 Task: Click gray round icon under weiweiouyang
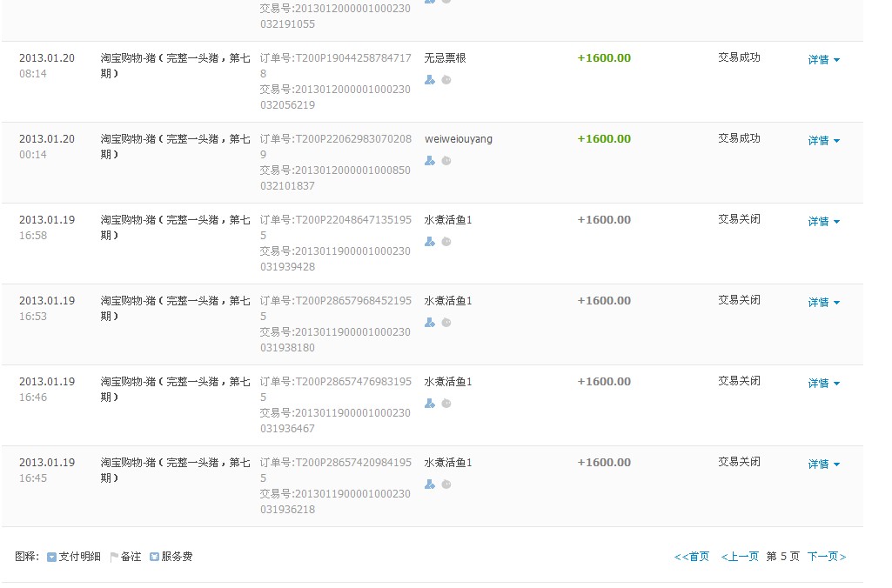(x=446, y=161)
